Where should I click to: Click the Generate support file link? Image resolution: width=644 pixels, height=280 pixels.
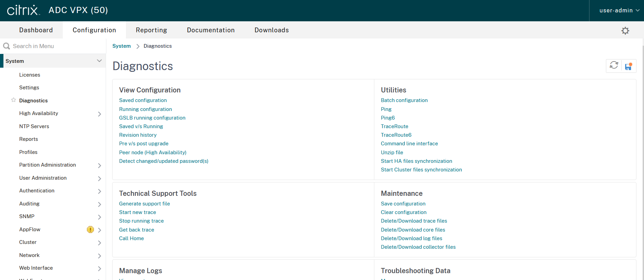[144, 204]
